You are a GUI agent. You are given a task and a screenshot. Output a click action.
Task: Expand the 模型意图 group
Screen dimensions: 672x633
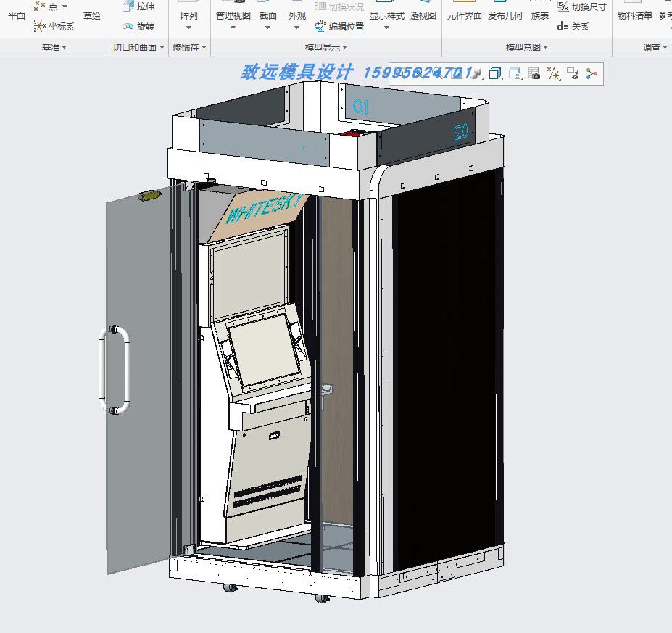(527, 48)
